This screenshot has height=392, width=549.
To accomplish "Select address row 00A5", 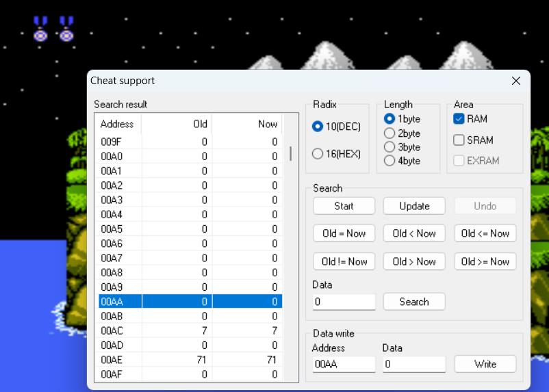I will [190, 229].
